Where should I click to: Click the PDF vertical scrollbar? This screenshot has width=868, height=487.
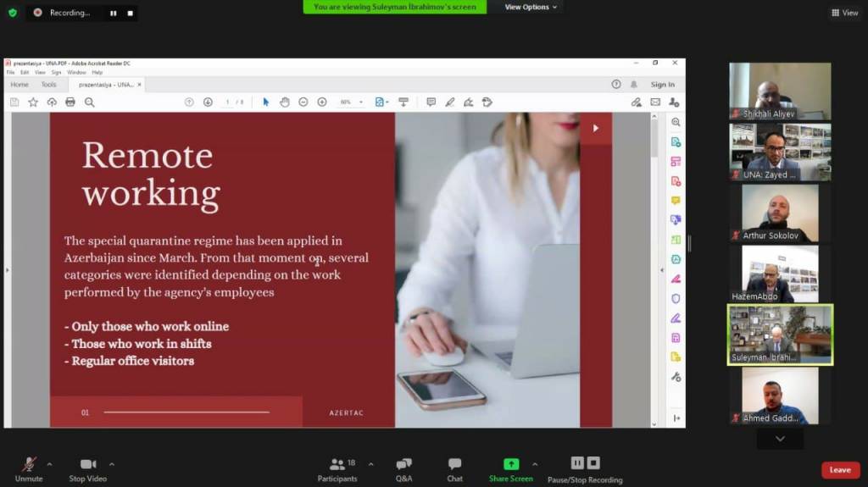(x=654, y=254)
